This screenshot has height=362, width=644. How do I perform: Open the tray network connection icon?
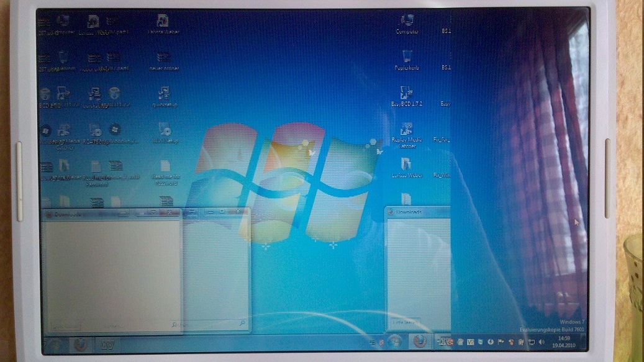(532, 342)
